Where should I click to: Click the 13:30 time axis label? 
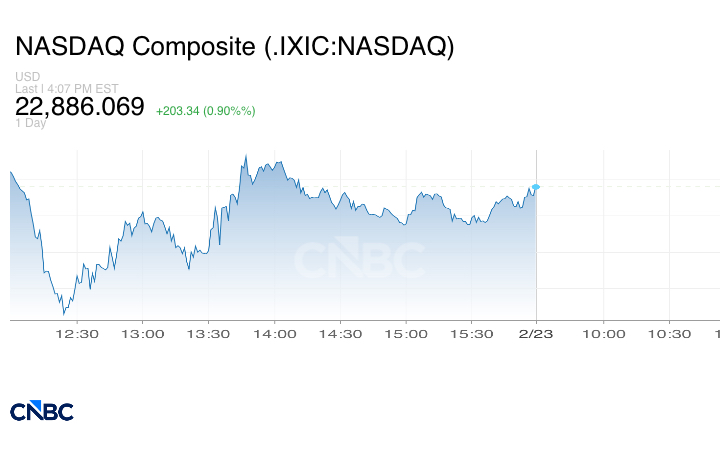(208, 334)
